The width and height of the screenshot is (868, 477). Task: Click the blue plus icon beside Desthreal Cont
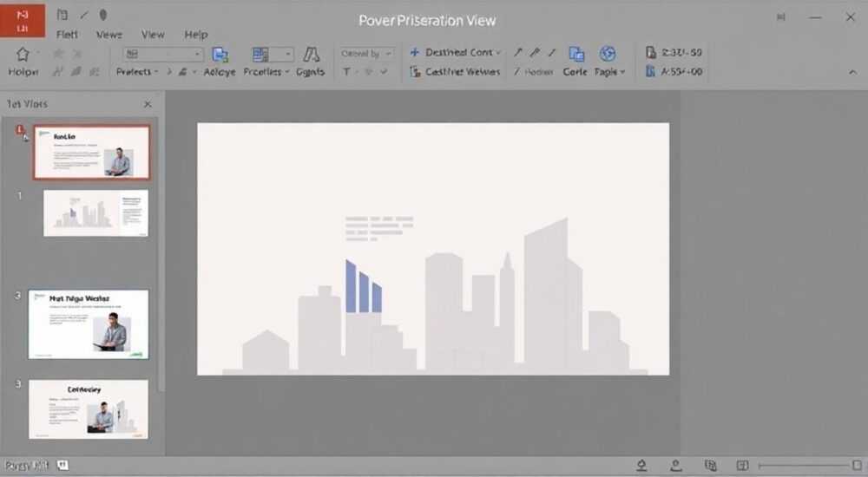(x=415, y=52)
